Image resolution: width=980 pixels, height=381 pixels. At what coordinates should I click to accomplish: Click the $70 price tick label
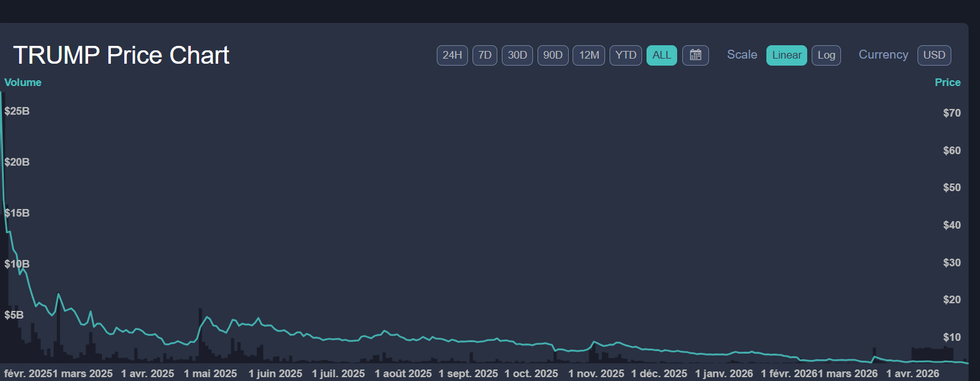tap(952, 113)
